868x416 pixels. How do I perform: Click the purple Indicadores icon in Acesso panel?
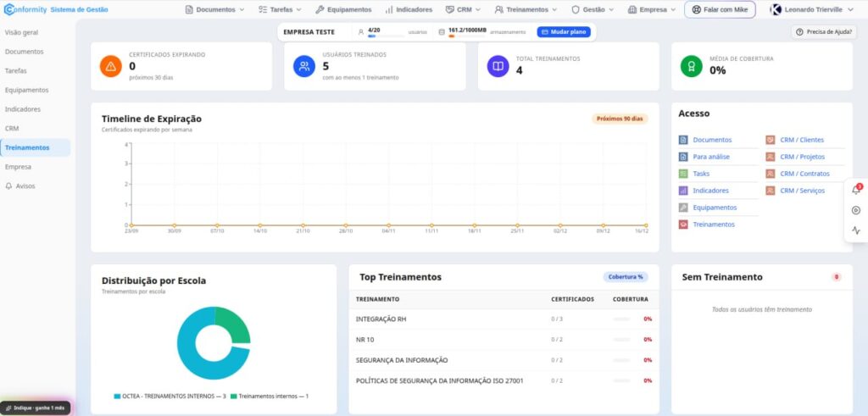[x=683, y=191]
